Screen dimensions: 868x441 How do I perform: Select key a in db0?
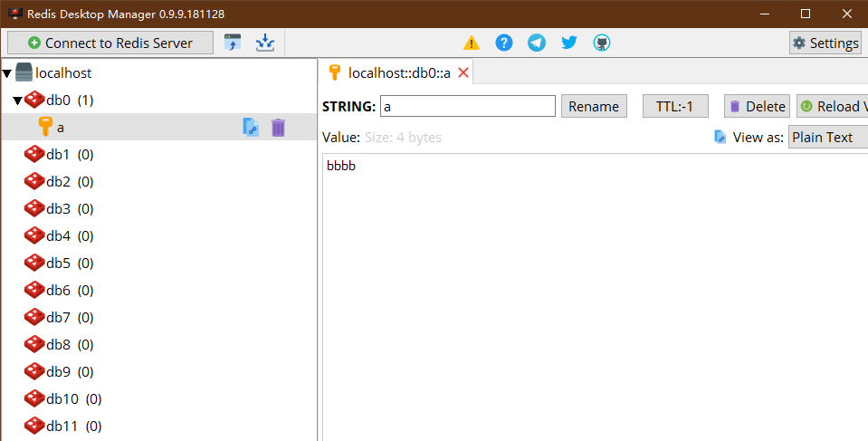click(x=159, y=128)
